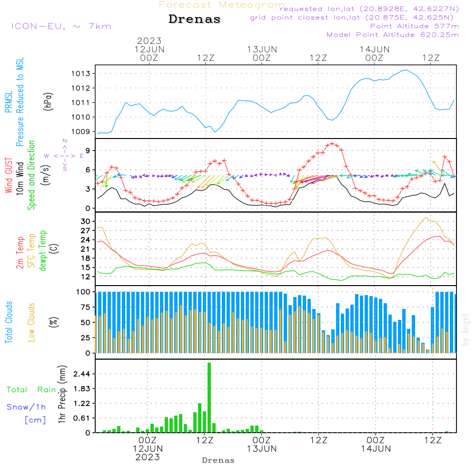Select the orange 'Low Clouds' label
Image resolution: width=476 pixels, height=476 pixels.
31,322
